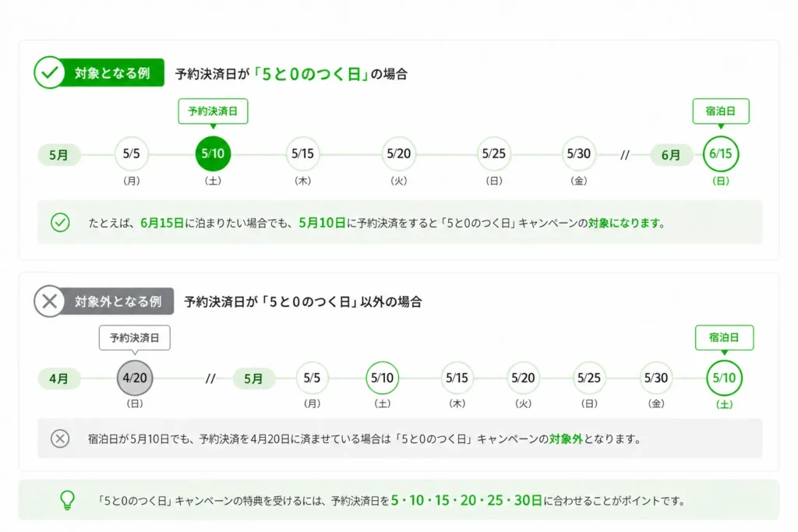Click the 5/25 circle in the upper timeline
This screenshot has width=798, height=532.
(x=493, y=154)
